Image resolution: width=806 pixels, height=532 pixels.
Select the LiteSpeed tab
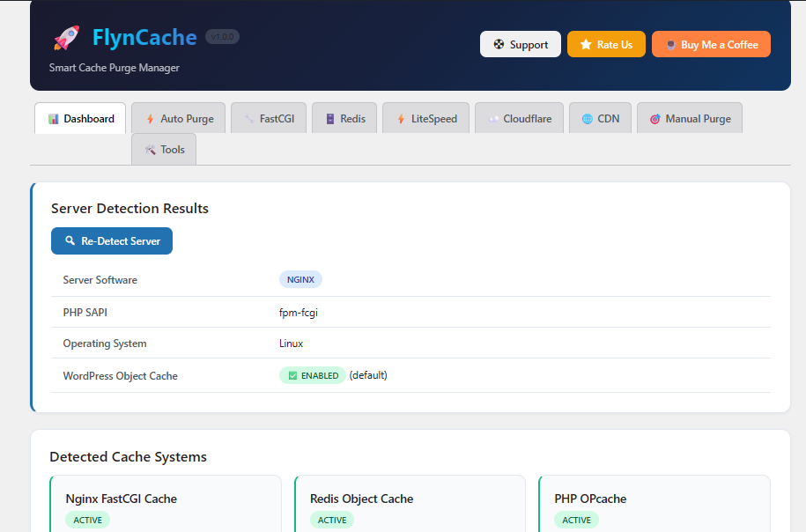425,118
